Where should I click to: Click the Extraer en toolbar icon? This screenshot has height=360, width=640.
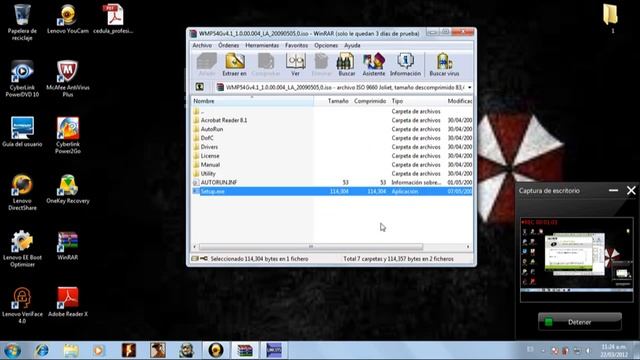tap(235, 64)
